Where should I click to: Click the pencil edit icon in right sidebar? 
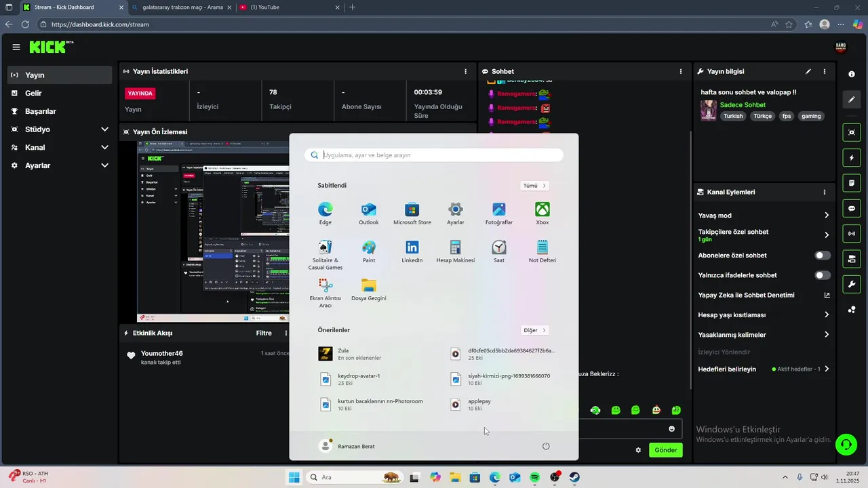pos(852,100)
